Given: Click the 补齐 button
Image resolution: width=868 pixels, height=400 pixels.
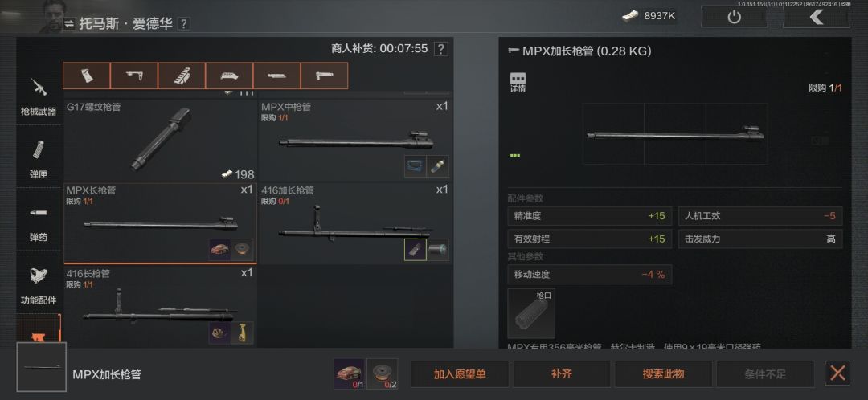Looking at the screenshot, I should pyautogui.click(x=561, y=374).
